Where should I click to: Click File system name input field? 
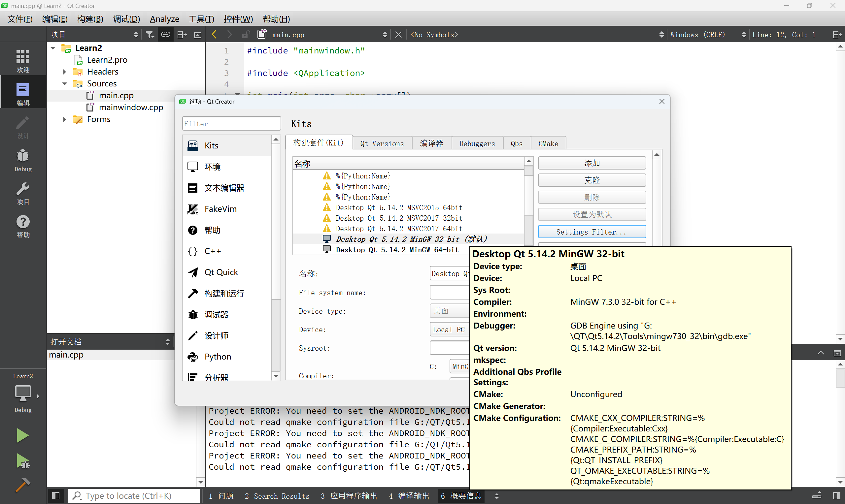[x=450, y=293]
